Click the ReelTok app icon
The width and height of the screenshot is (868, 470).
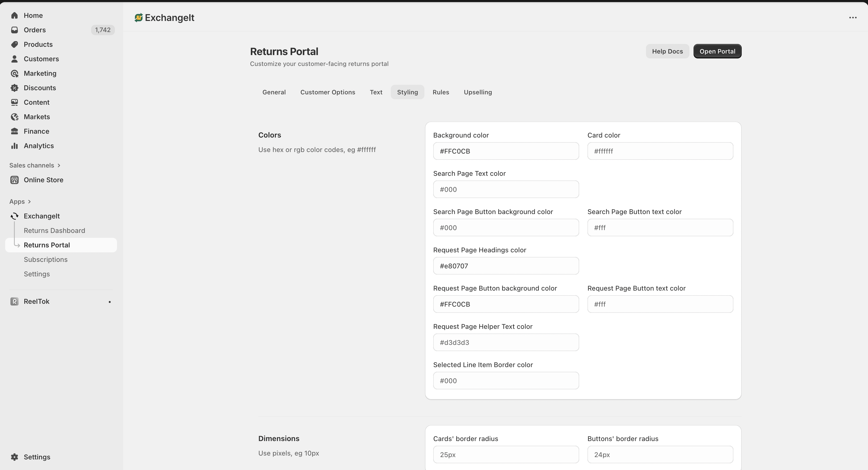14,301
